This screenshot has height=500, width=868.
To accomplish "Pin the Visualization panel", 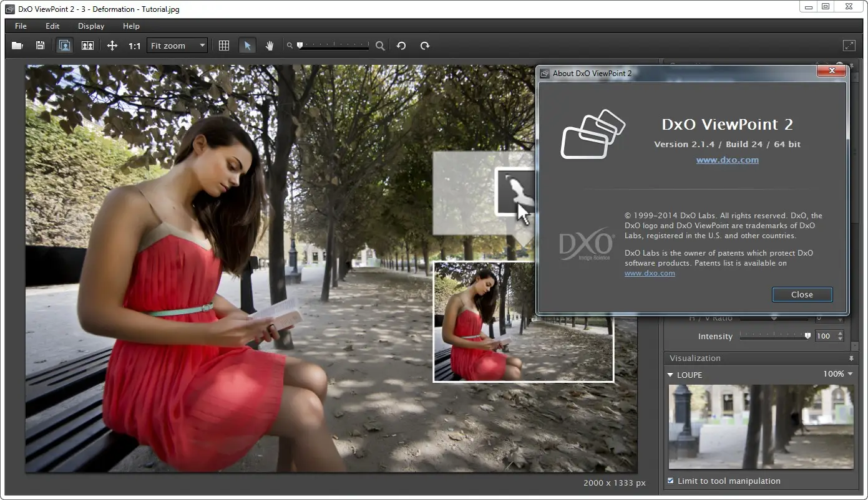I will (x=851, y=358).
